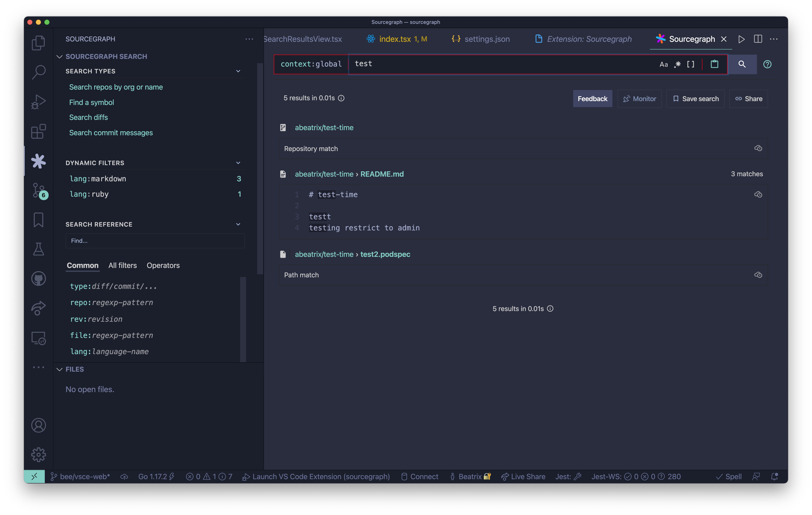Open the Testing flask icon view
Image resolution: width=812 pixels, height=515 pixels.
click(38, 249)
